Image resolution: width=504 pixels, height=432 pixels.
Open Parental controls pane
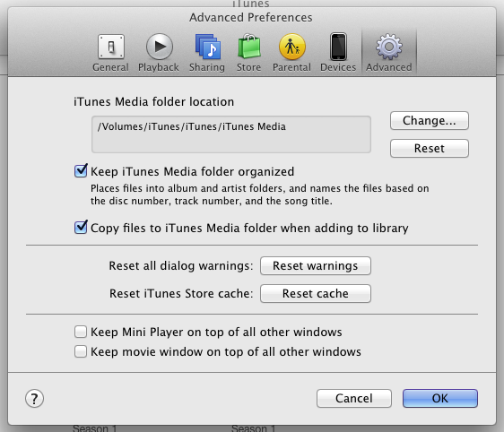pos(291,53)
